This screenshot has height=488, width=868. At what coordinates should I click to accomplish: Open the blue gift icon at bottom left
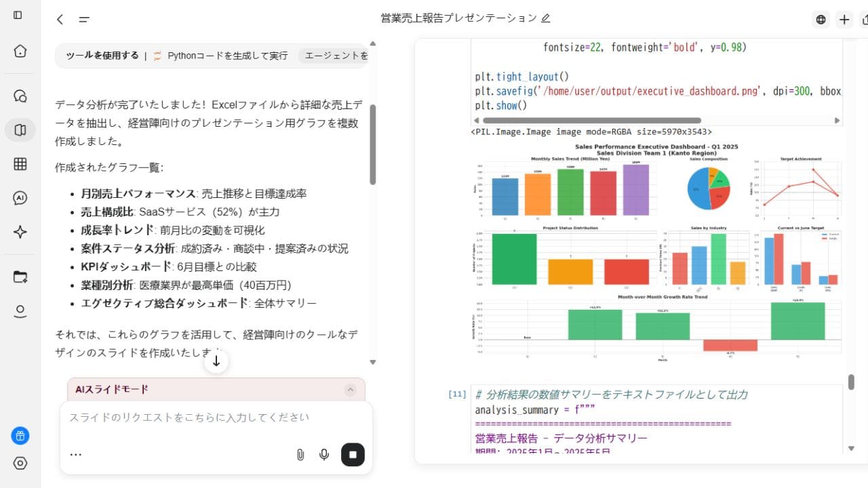[x=19, y=436]
